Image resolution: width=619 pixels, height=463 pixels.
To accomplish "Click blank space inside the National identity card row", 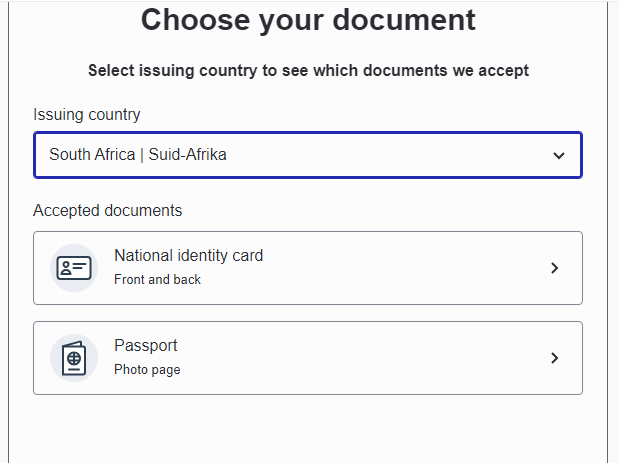I will 400,268.
